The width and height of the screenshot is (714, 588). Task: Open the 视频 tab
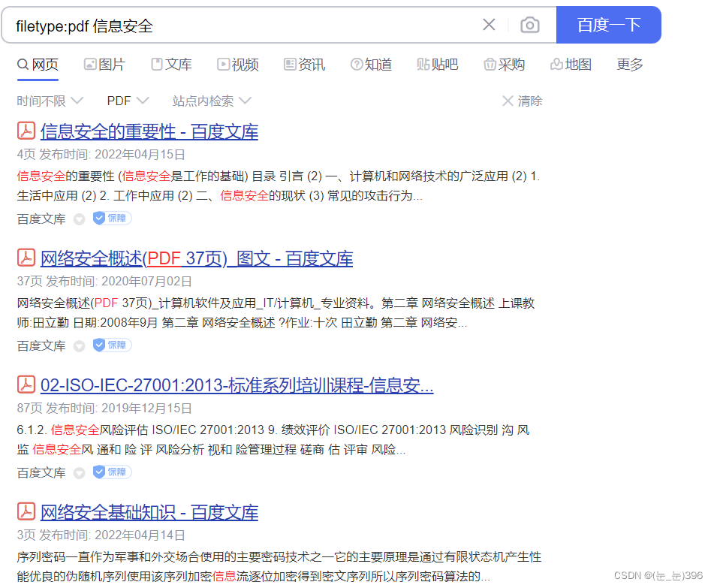[238, 65]
